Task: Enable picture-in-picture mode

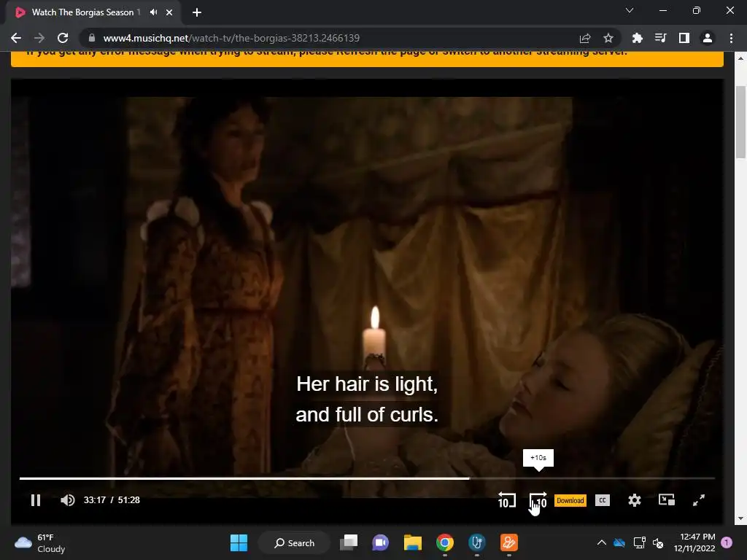Action: [x=667, y=500]
